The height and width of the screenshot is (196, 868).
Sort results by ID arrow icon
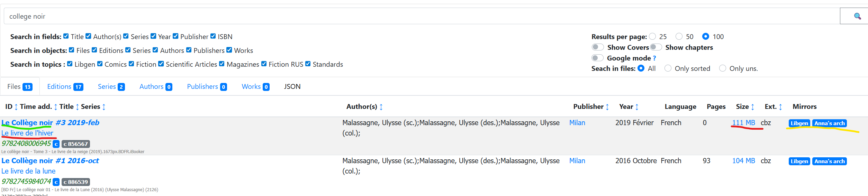point(16,107)
